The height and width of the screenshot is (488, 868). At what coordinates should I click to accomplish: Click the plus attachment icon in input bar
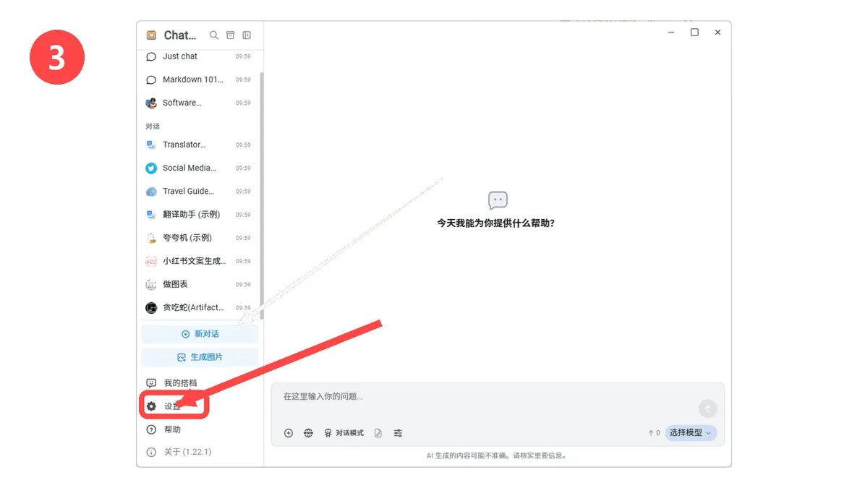[x=289, y=433]
